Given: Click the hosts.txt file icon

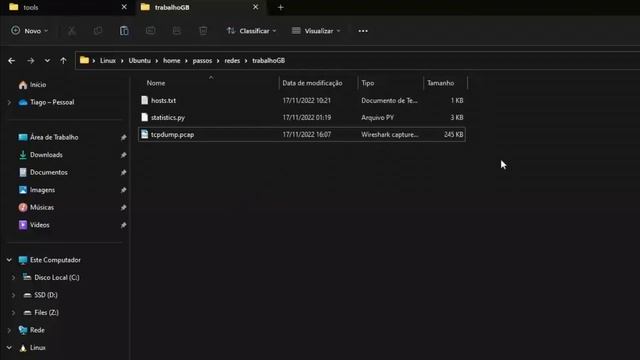Looking at the screenshot, I should 144,100.
